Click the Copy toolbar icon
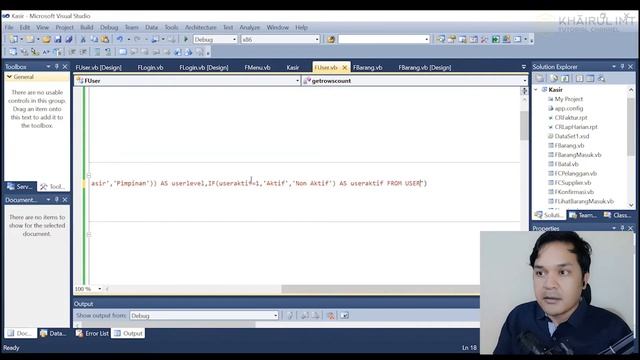The width and height of the screenshot is (640, 360). (94, 39)
